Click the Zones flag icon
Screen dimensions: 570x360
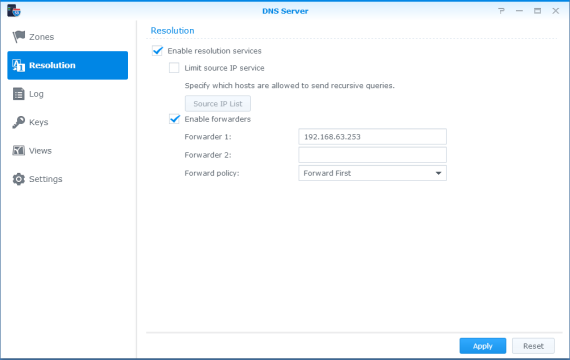coord(18,36)
